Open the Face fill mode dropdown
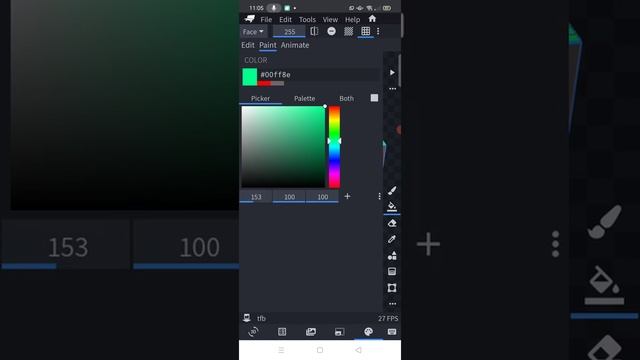640x360 pixels. (x=253, y=32)
